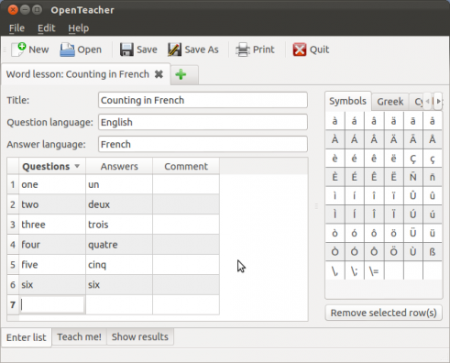Close the Counting in French lesson tab

tap(159, 74)
